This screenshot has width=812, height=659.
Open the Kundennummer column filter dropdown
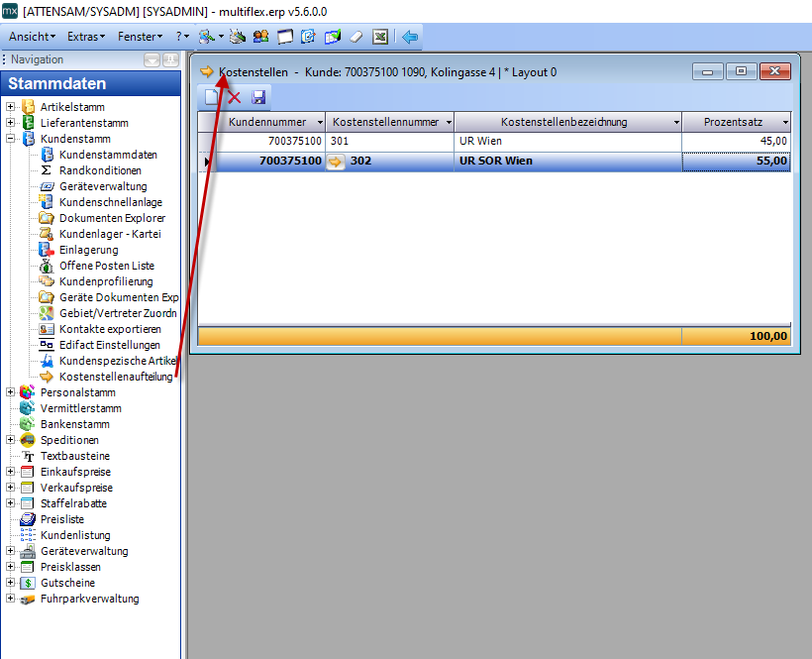[x=316, y=122]
